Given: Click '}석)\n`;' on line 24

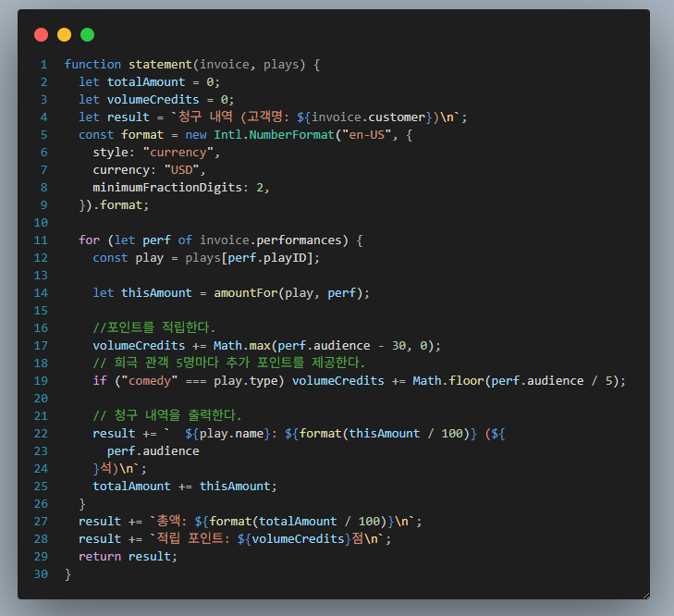Looking at the screenshot, I should tap(120, 469).
